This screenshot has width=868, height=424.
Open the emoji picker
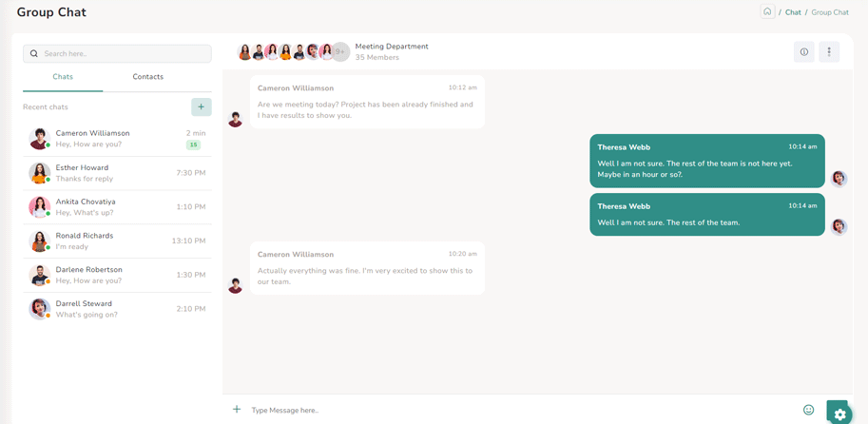[x=808, y=410]
